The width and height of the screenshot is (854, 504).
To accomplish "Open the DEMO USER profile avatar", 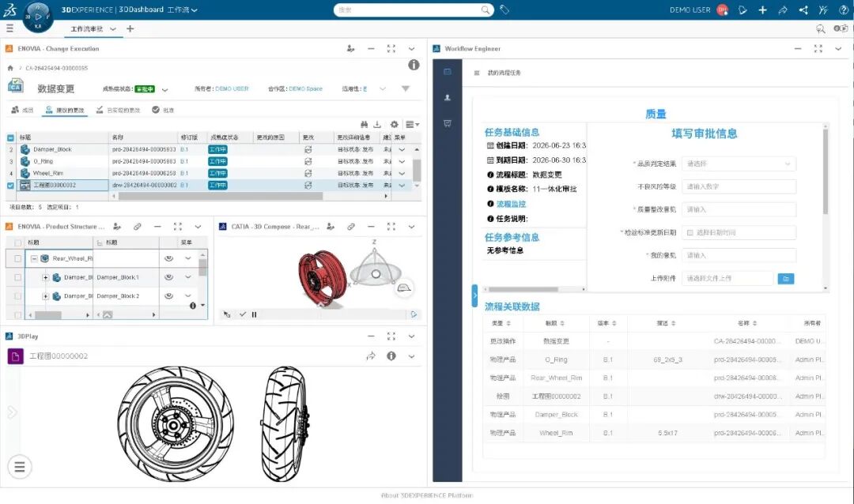I will click(x=723, y=9).
